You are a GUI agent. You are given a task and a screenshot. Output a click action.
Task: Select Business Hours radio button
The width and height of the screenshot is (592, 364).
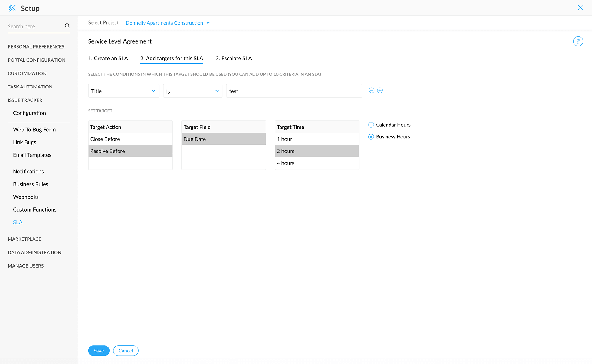(371, 137)
